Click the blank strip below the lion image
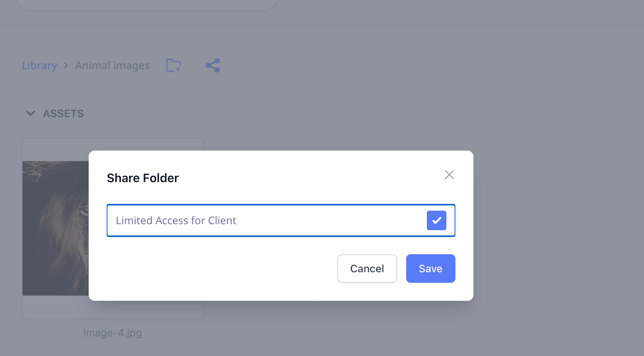644x356 pixels. 56,307
